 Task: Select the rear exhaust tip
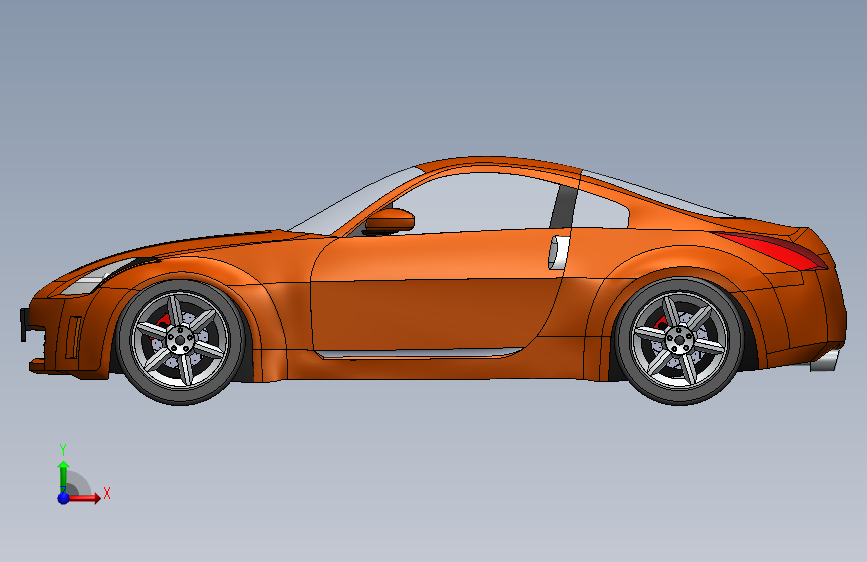pyautogui.click(x=825, y=360)
